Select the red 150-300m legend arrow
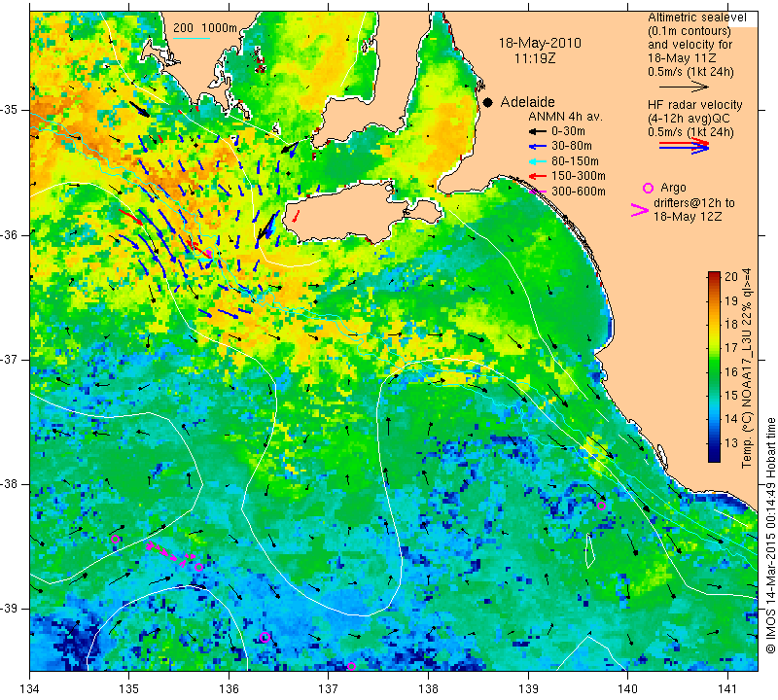The image size is (778, 700). pos(537,176)
